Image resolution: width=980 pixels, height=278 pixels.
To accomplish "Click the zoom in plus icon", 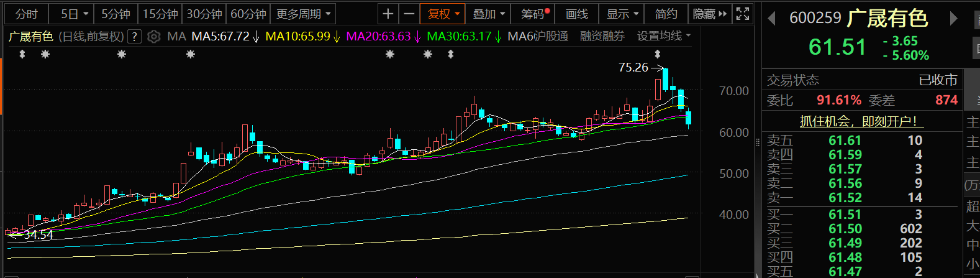I will point(388,14).
